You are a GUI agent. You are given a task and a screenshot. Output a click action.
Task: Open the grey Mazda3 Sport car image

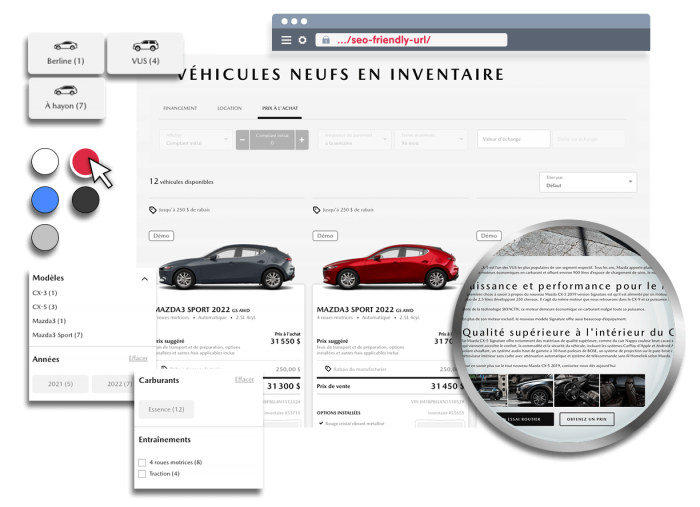226,266
